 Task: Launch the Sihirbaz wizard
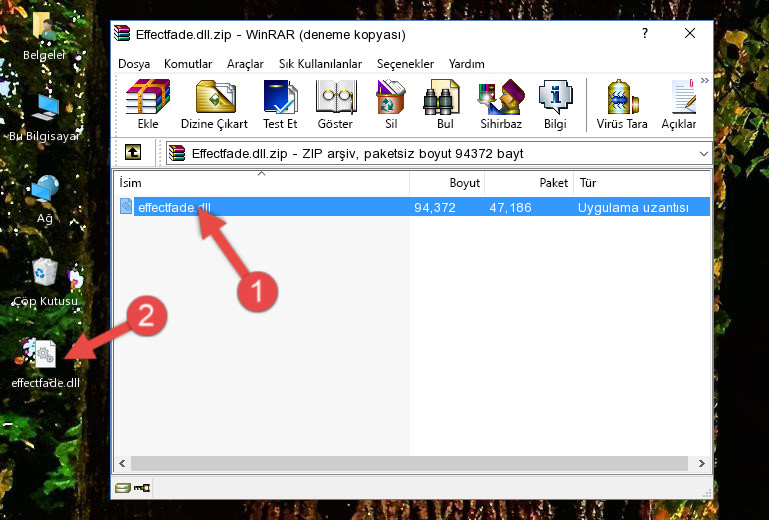pyautogui.click(x=501, y=104)
